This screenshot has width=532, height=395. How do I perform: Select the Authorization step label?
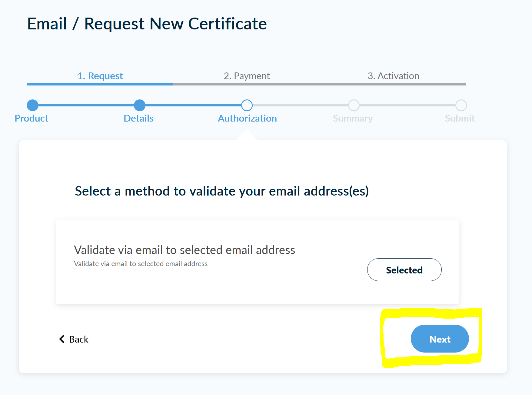(247, 118)
